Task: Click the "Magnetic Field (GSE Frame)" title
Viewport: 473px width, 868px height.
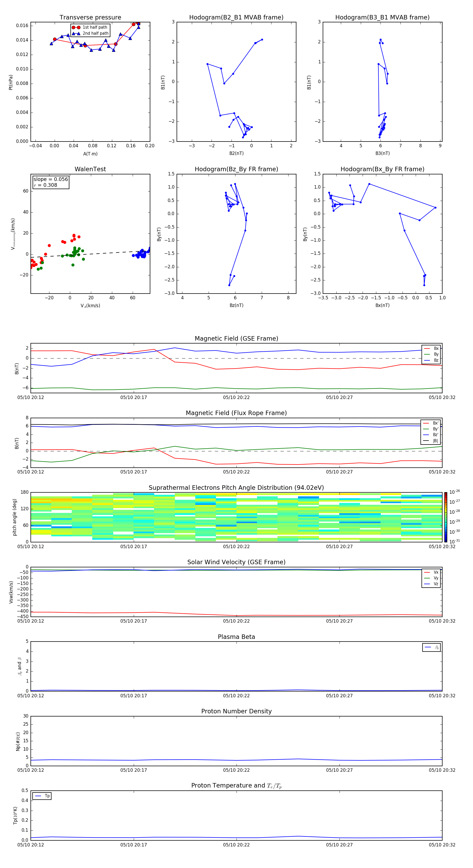Action: pos(236,339)
